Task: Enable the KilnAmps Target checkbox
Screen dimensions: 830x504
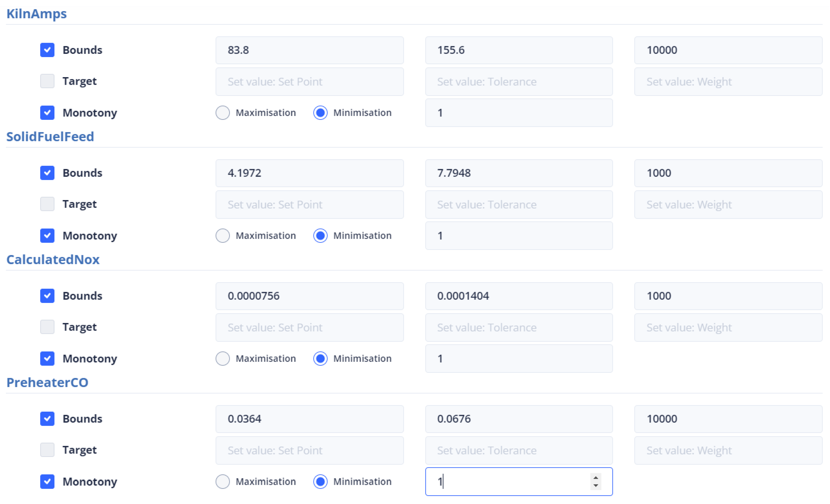Action: tap(47, 81)
